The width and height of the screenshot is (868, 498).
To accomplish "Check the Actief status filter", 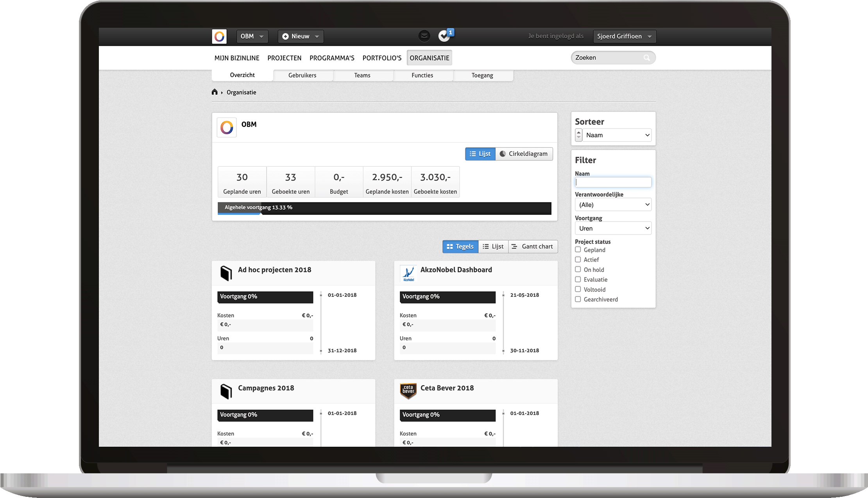I will click(x=578, y=259).
